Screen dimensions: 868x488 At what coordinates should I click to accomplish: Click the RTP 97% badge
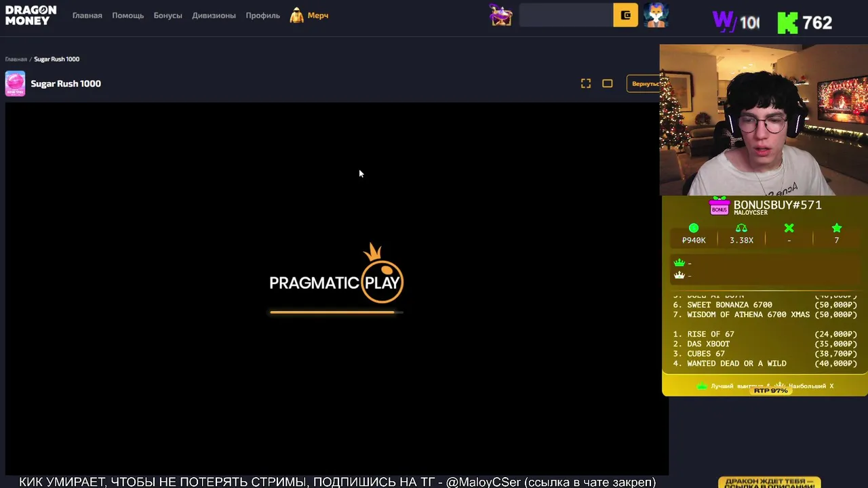(770, 391)
